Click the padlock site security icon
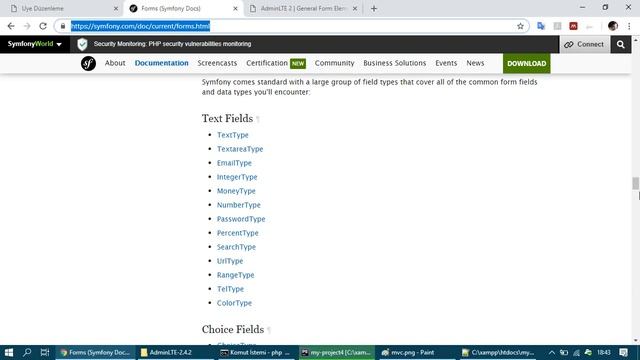 tap(62, 26)
